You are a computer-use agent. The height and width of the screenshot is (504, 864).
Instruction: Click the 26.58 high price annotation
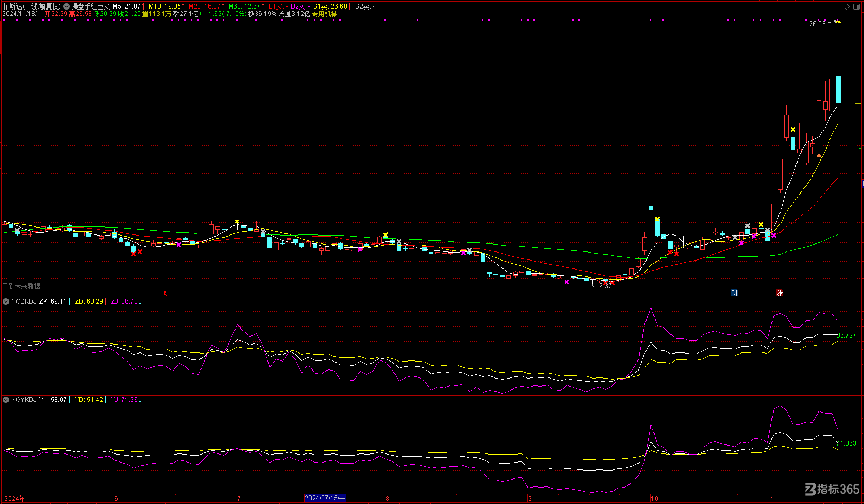tap(817, 24)
